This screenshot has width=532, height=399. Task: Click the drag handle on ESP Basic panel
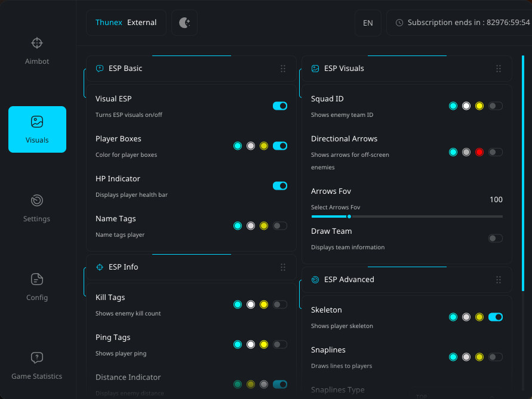(x=283, y=69)
